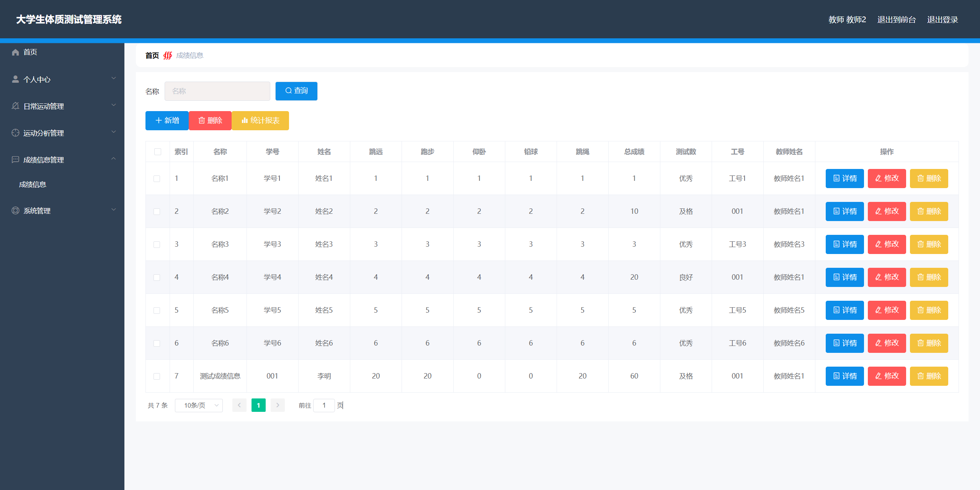The image size is (980, 490).
Task: Check the checkbox for row 名称6
Action: click(x=157, y=343)
